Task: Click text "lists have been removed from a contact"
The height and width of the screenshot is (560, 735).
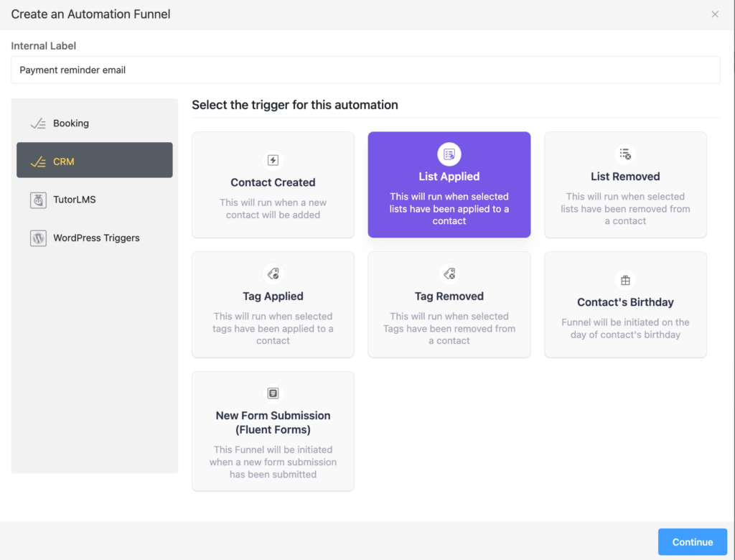Action: [625, 215]
